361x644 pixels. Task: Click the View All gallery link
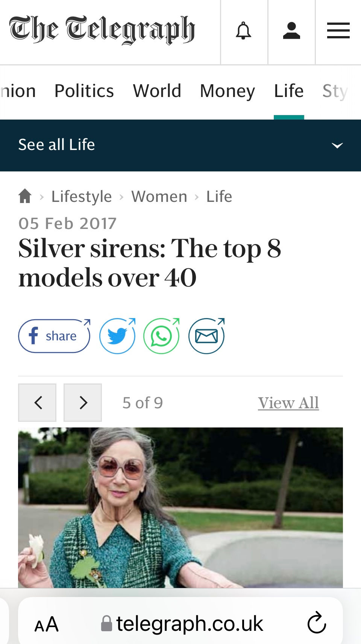point(288,403)
